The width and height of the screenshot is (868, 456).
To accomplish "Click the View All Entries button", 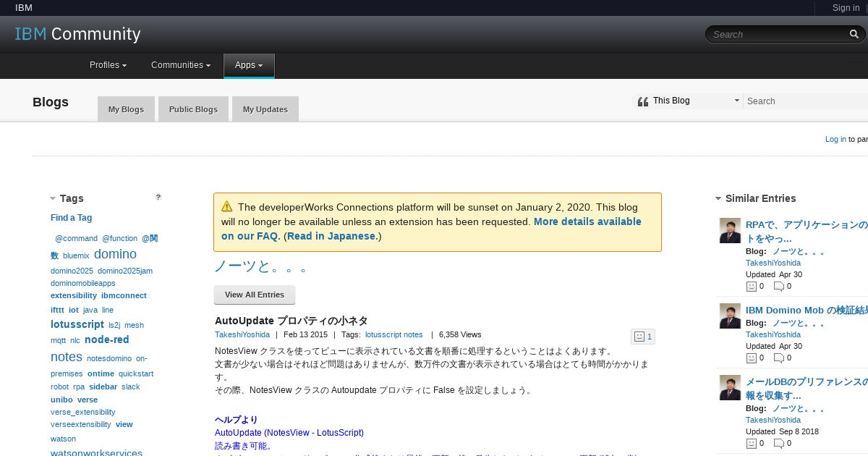I will pos(255,295).
